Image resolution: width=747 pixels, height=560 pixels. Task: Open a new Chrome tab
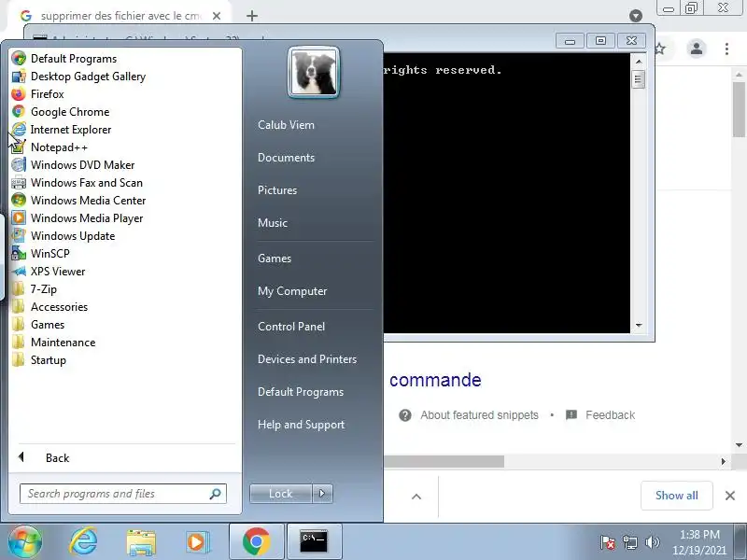pyautogui.click(x=252, y=16)
